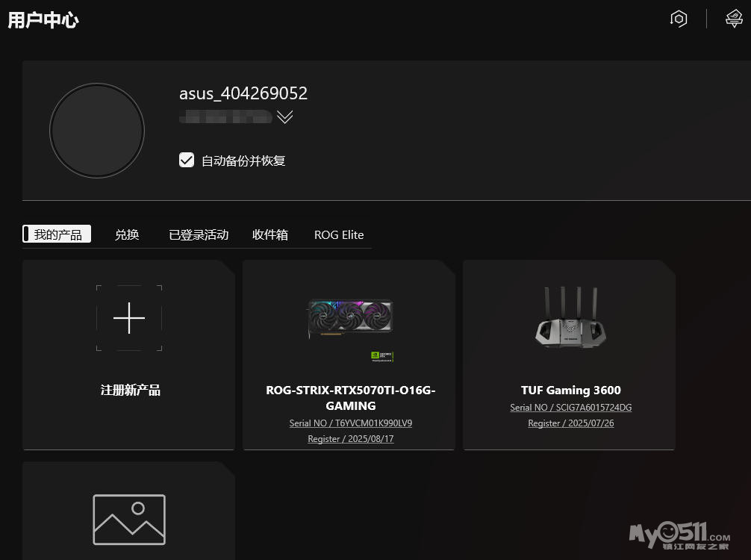Screen dimensions: 751x560
Task: Toggle the 自动备份并恢复 checkbox
Action: coord(187,160)
